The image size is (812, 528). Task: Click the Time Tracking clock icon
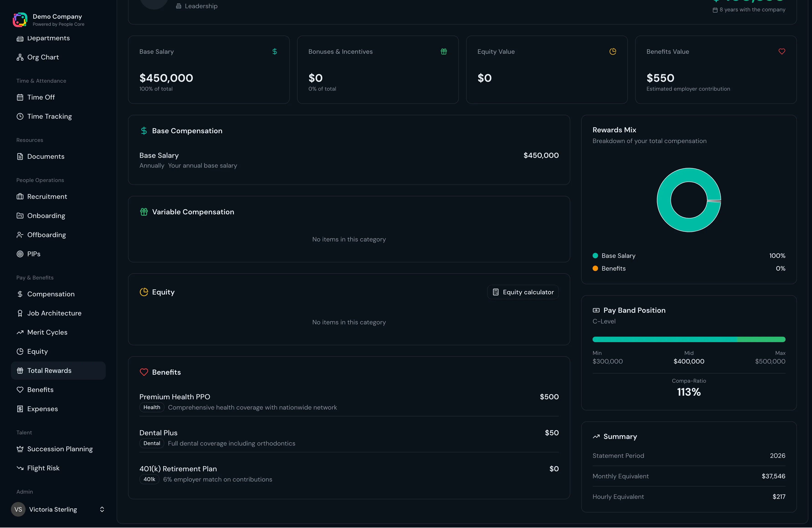[20, 116]
